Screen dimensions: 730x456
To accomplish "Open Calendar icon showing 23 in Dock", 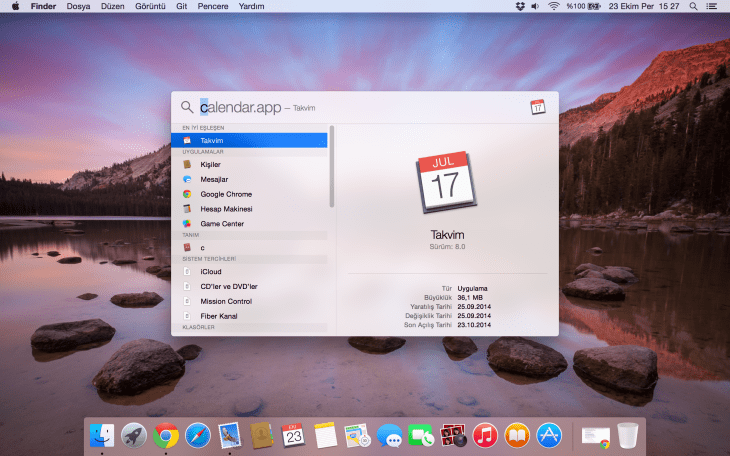I will coord(293,436).
